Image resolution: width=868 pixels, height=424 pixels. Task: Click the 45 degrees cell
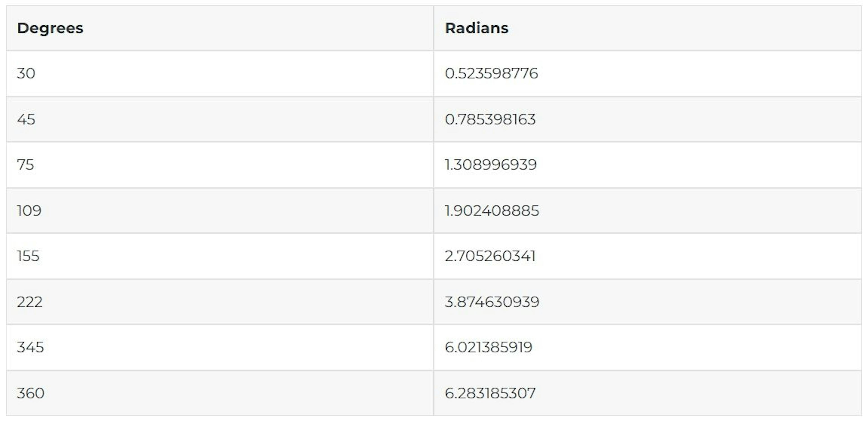coord(26,119)
